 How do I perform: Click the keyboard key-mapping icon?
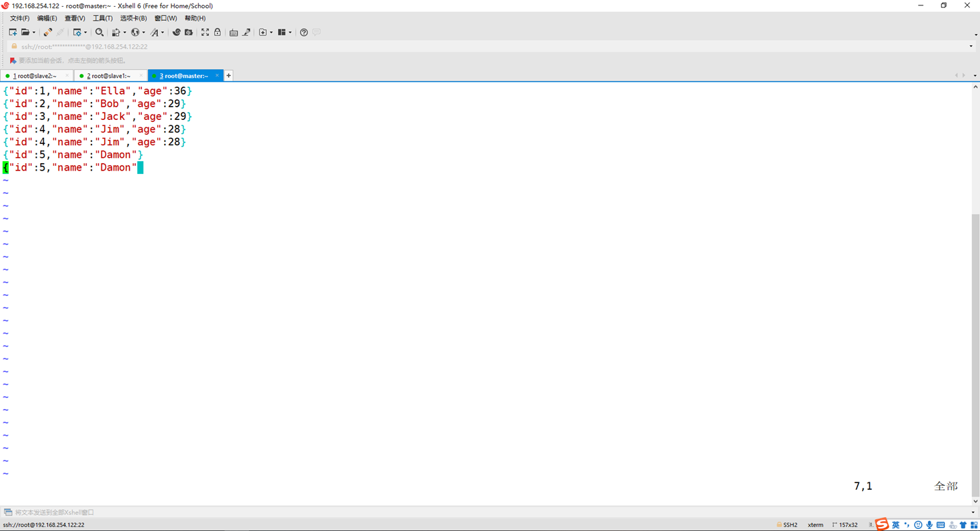click(233, 33)
